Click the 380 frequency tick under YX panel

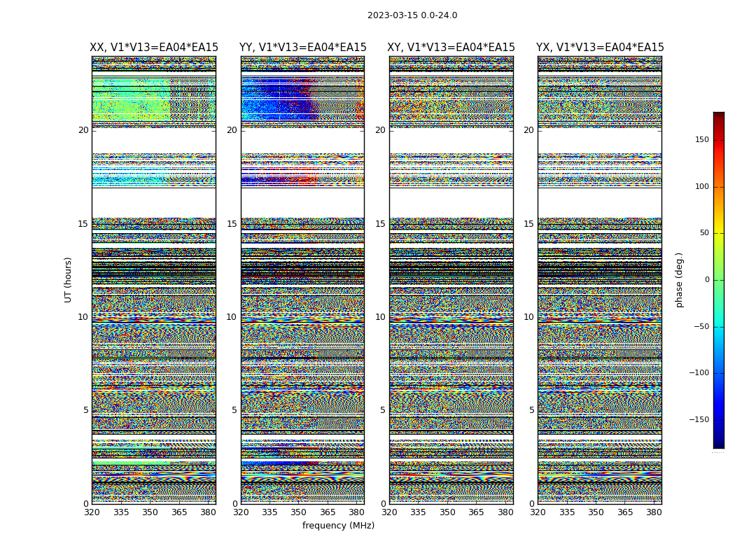pos(654,512)
